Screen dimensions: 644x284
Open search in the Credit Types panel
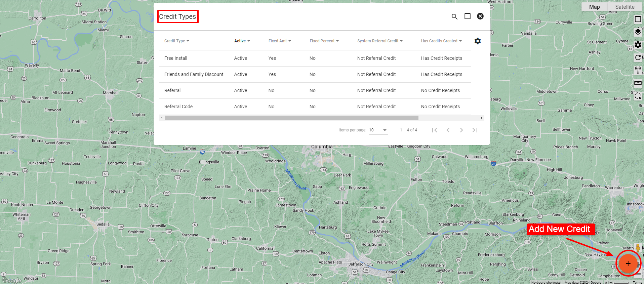tap(454, 16)
